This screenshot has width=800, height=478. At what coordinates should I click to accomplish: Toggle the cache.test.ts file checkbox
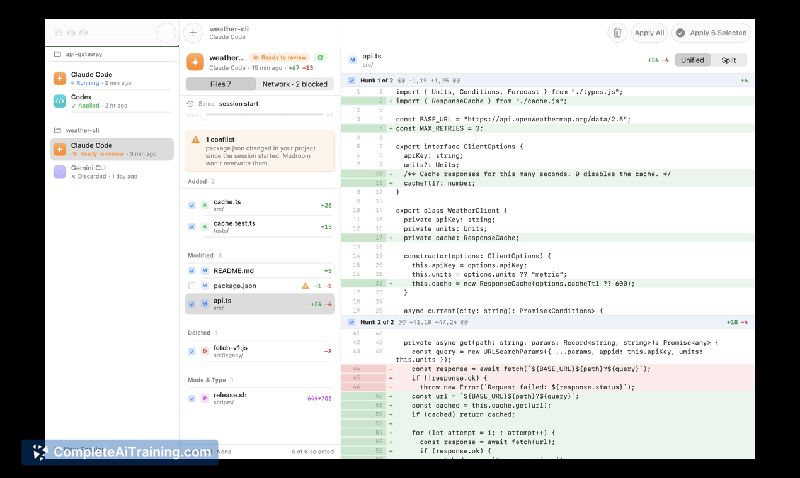click(191, 227)
